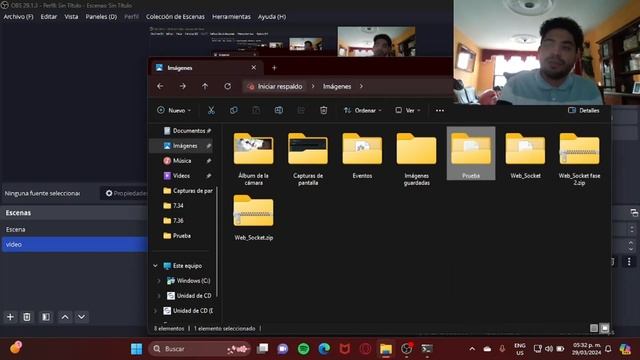Open Windows Start menu
640x360 pixels.
(x=136, y=349)
